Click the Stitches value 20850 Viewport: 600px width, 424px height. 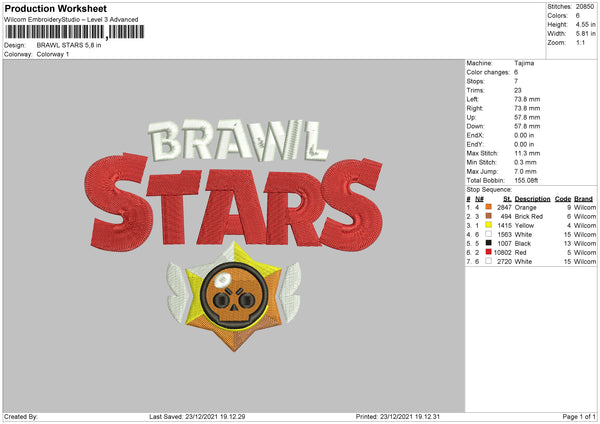click(x=585, y=7)
